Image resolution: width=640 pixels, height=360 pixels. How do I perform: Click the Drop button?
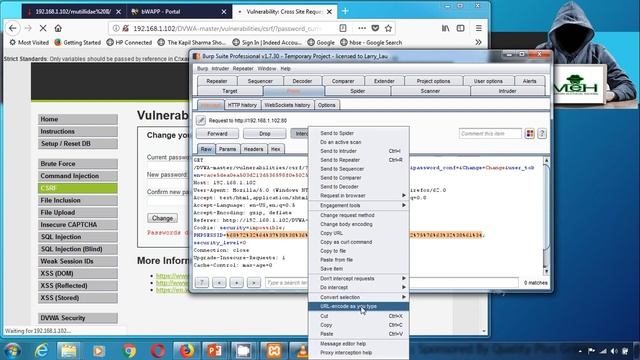pos(264,133)
